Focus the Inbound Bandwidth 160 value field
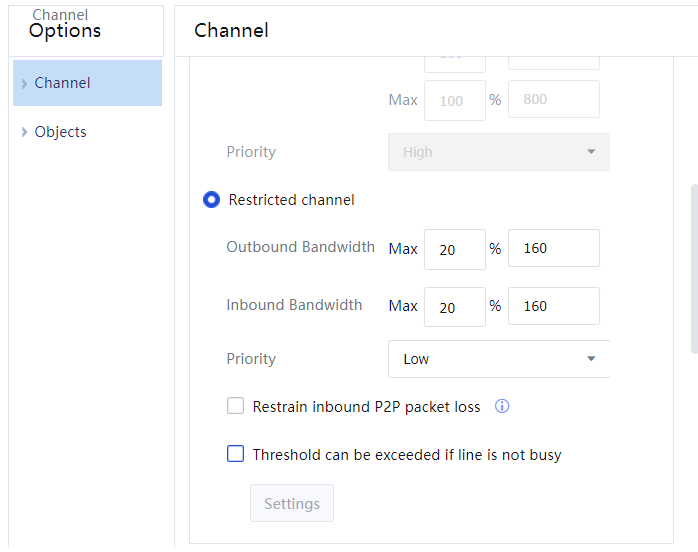This screenshot has height=552, width=698. [x=553, y=307]
